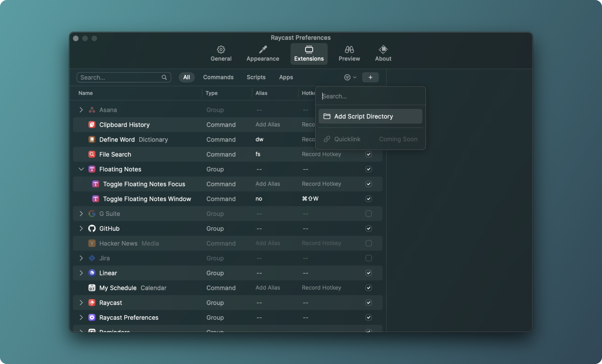Click the Define Word dictionary icon
Image resolution: width=602 pixels, height=364 pixels.
(x=92, y=139)
